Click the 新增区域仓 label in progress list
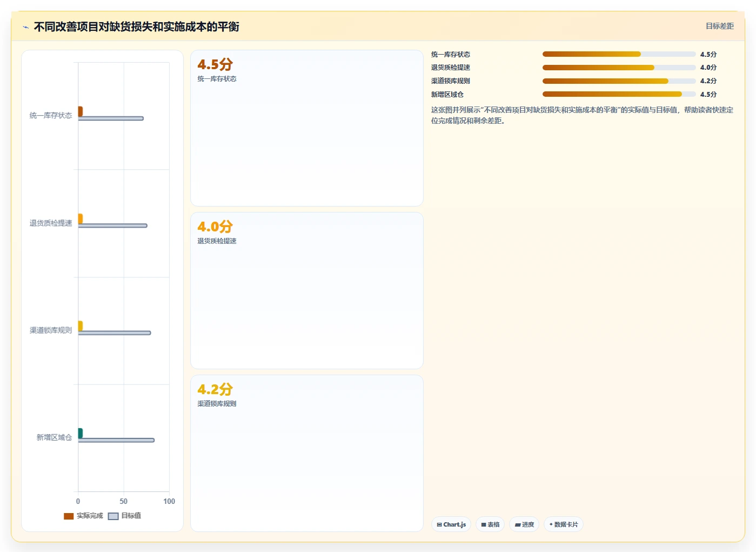 click(447, 94)
